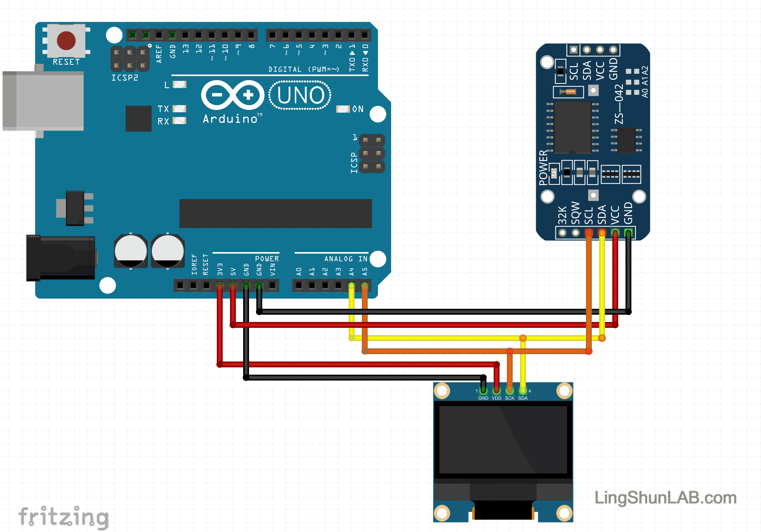Screen dimensions: 761x532
Task: Click digital pin 7 on the Arduino
Action: tap(272, 35)
